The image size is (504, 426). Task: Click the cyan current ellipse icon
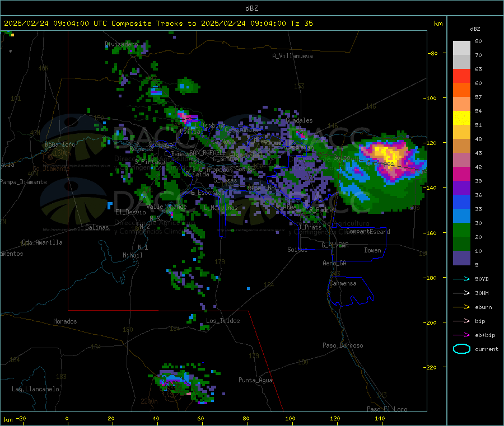(461, 349)
